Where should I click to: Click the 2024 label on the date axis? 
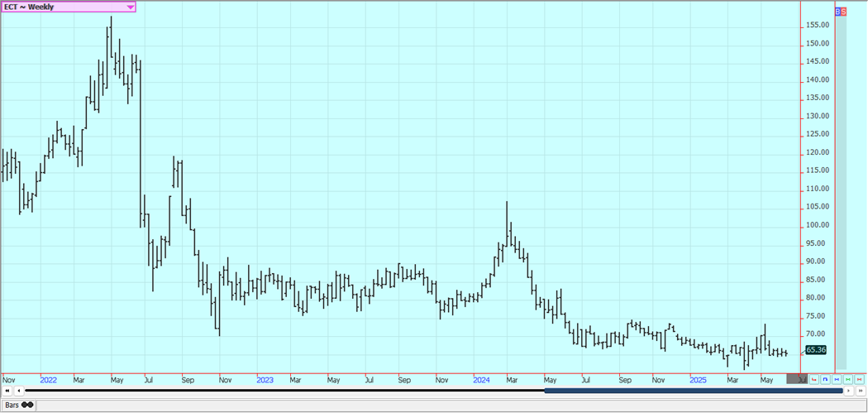(482, 380)
